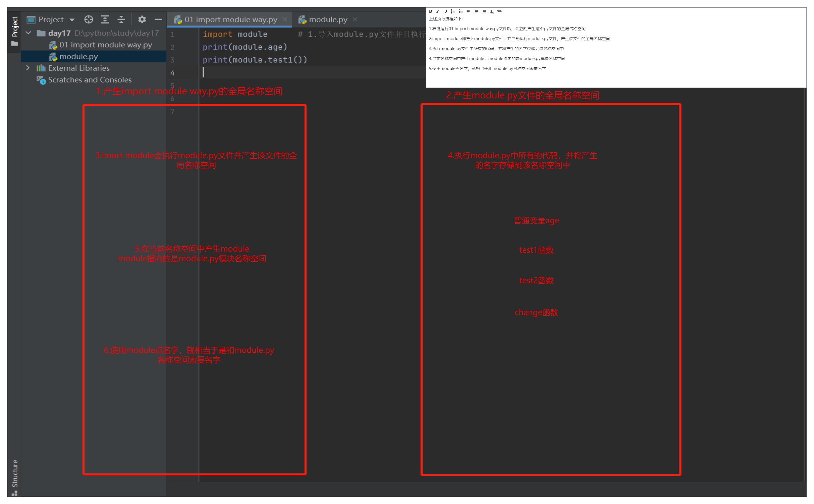Insert bulleted list in the note editor

pyautogui.click(x=461, y=11)
